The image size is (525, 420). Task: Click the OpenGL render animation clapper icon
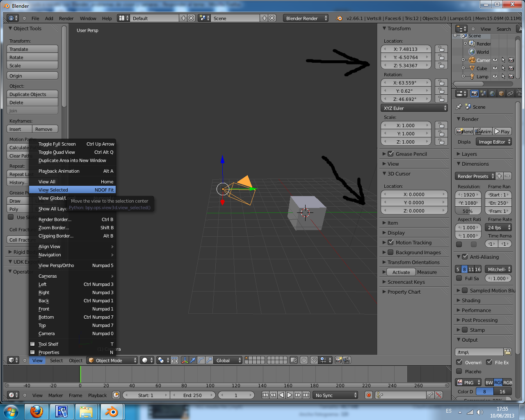click(x=347, y=360)
